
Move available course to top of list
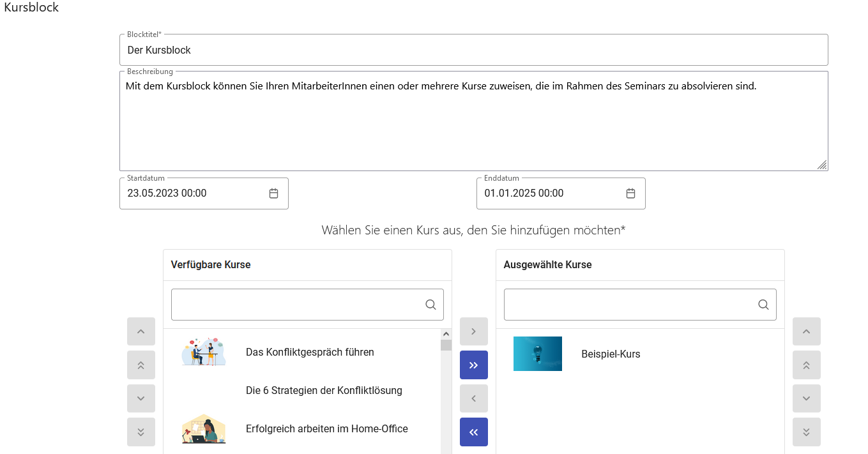[x=141, y=365]
